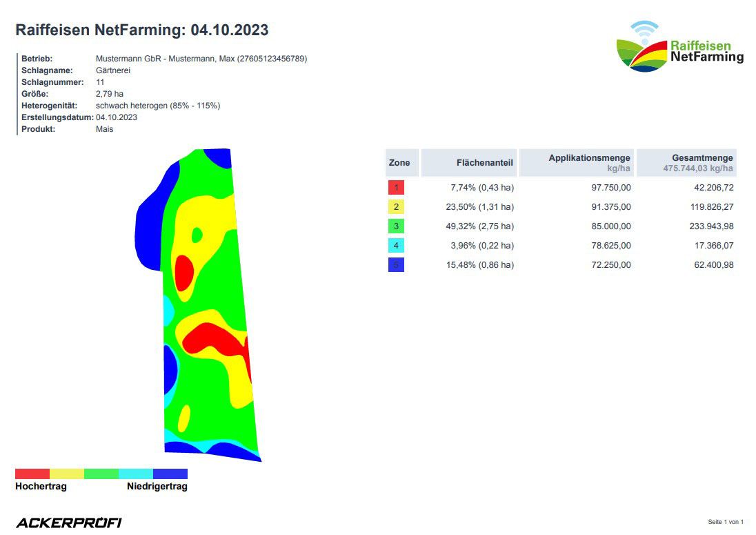Screen dimensions: 756x535
Task: Click the blue legend bar segment above Niedrigertrag
Action: [170, 474]
